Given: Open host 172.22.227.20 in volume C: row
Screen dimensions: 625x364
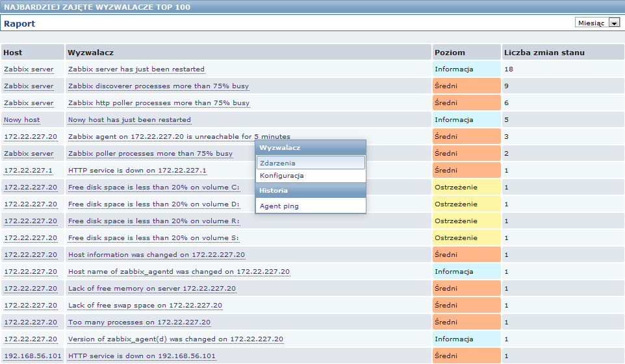Looking at the screenshot, I should click(x=31, y=187).
